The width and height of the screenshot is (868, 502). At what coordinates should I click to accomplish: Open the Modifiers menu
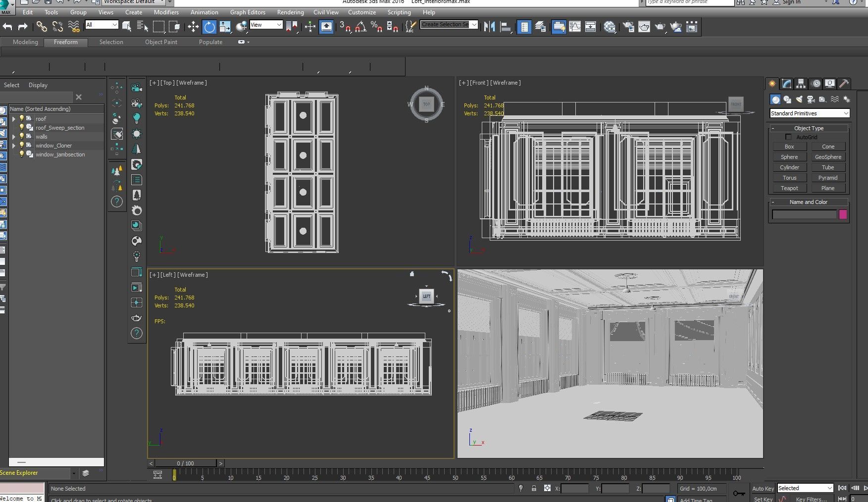click(166, 12)
